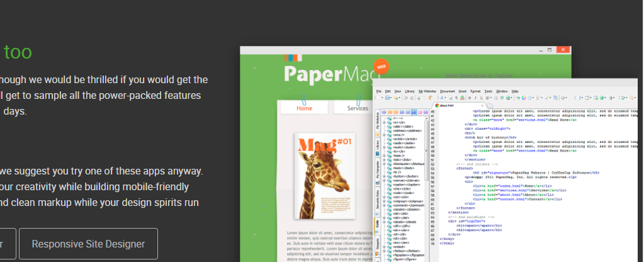The height and width of the screenshot is (262, 644).
Task: Open the Tools menu
Action: [x=488, y=91]
